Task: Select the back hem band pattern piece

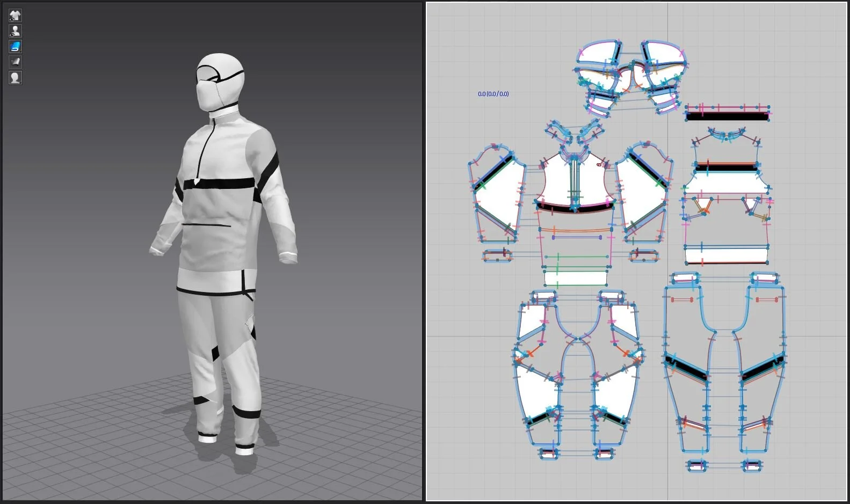Action: pyautogui.click(x=727, y=255)
